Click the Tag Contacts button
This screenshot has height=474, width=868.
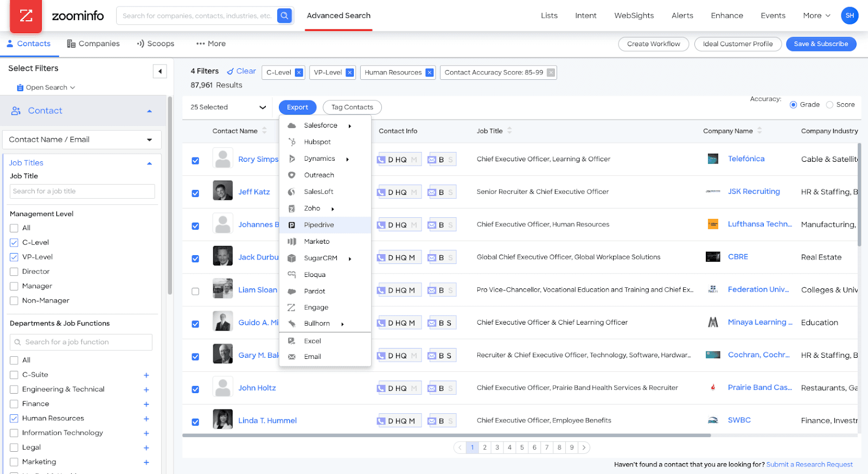352,108
